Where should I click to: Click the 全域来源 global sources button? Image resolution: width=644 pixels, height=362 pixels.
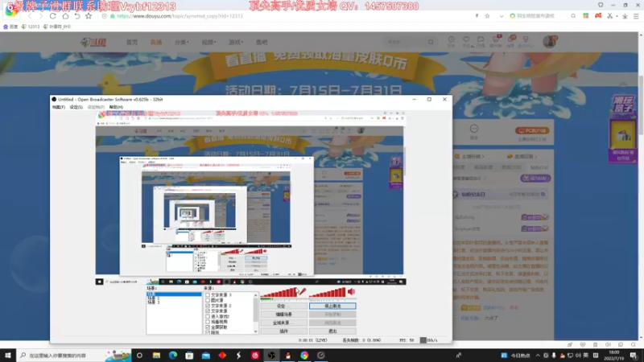pos(283,323)
